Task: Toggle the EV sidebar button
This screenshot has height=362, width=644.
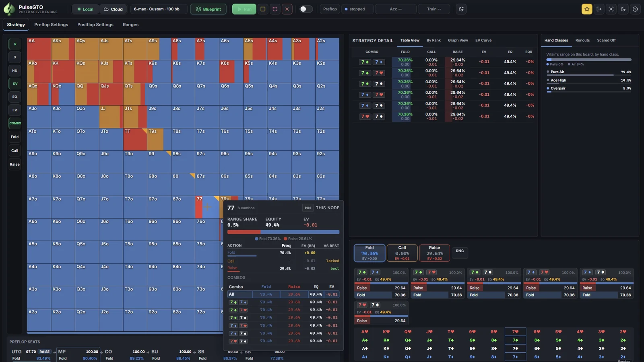Action: 15,110
